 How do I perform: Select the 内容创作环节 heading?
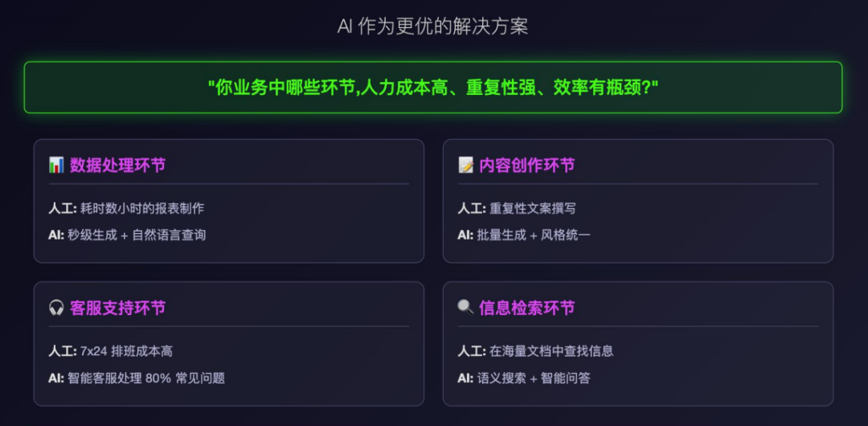[526, 166]
